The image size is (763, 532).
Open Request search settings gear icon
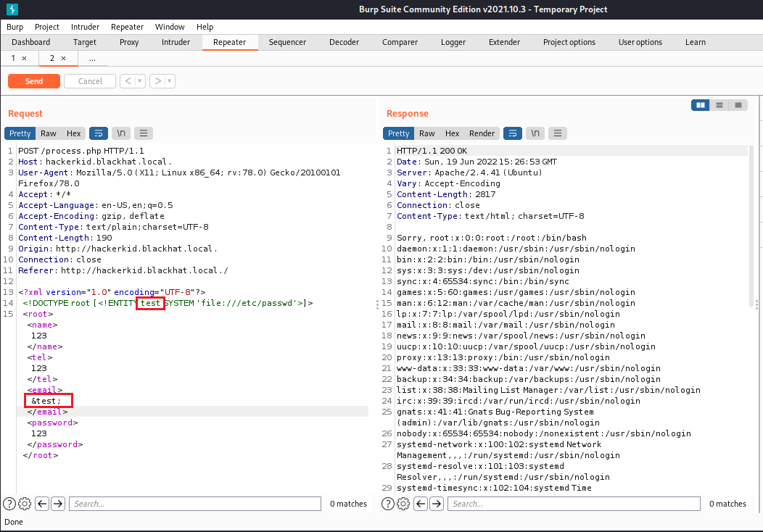[25, 504]
